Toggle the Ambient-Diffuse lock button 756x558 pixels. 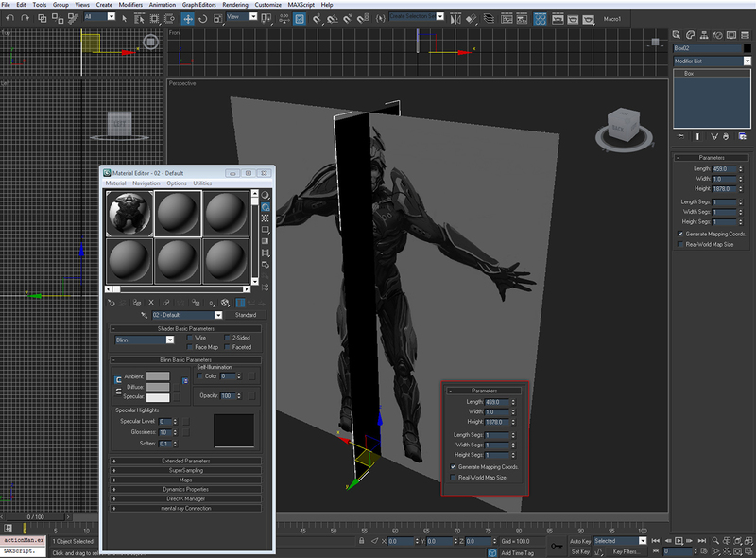pos(118,380)
